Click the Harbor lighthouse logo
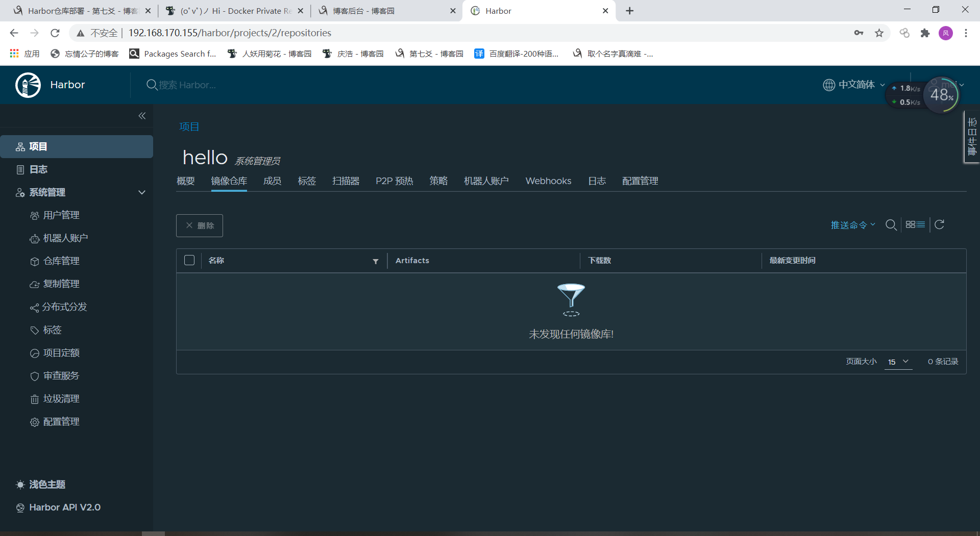The image size is (980, 536). [x=28, y=85]
